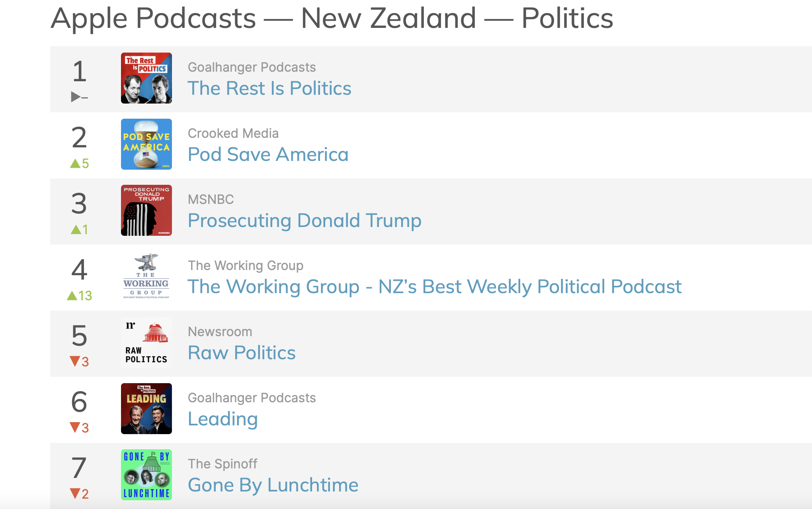812x509 pixels.
Task: Open the Raw Politics link
Action: click(242, 353)
